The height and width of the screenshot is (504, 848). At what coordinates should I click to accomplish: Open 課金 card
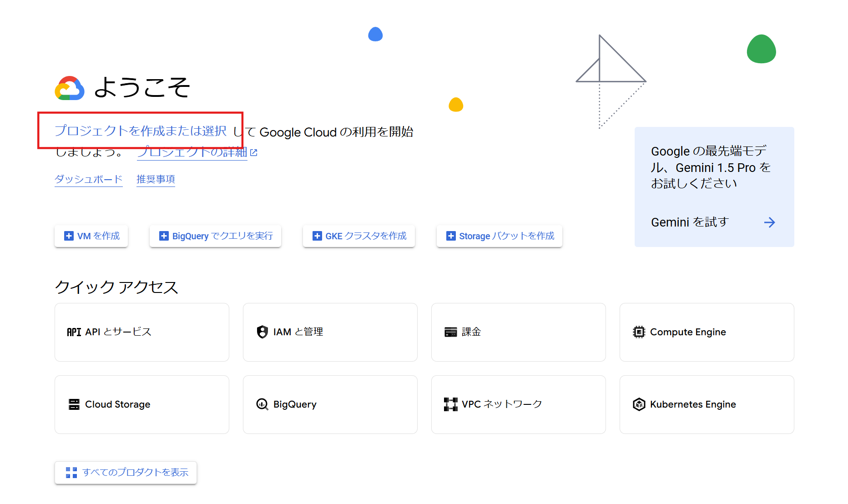pyautogui.click(x=519, y=333)
